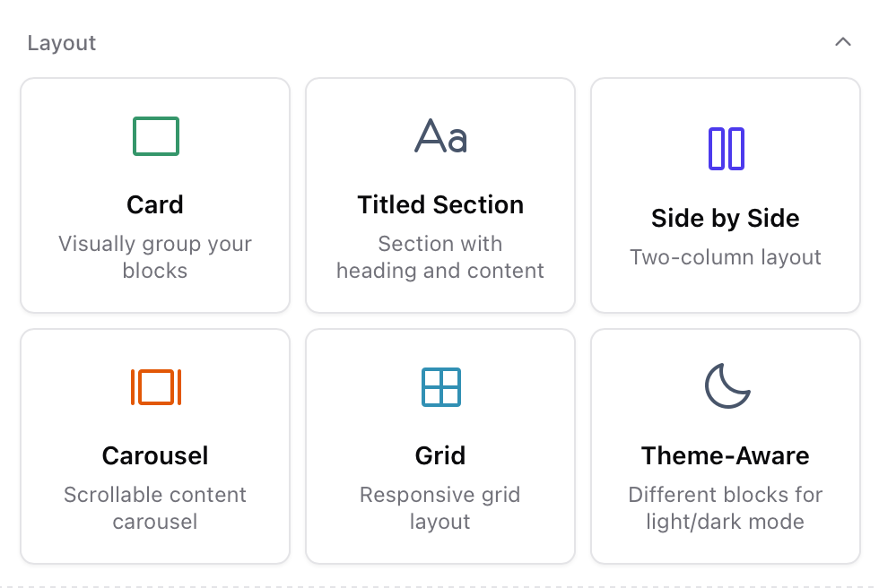Click 'Different blocks for light/dark mode' description
This screenshot has height=588, width=879.
(x=726, y=508)
